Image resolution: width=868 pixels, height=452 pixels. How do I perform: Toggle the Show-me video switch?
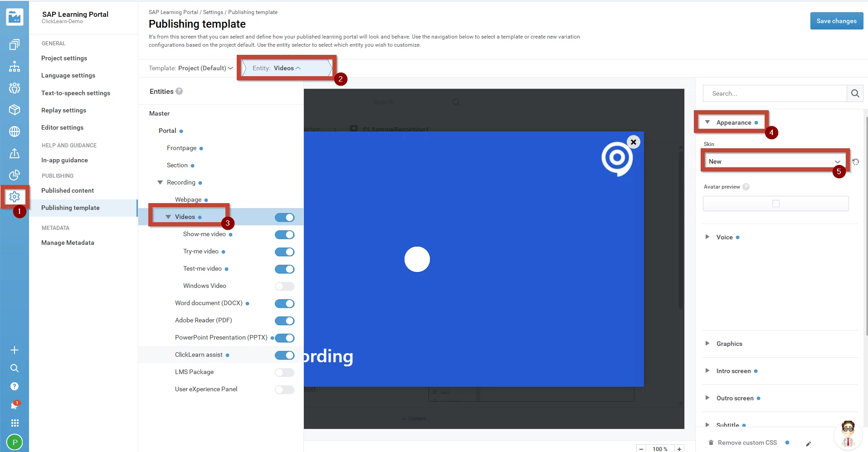[285, 235]
